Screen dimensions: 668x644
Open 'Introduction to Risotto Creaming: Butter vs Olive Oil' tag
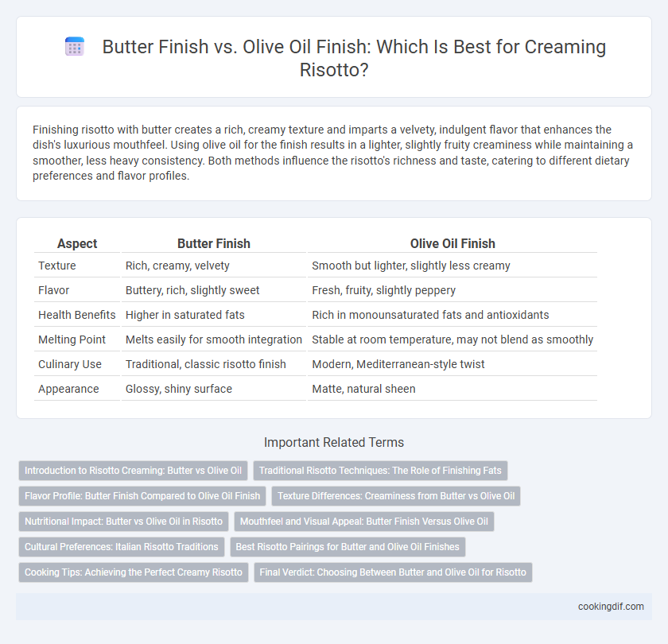click(x=133, y=471)
